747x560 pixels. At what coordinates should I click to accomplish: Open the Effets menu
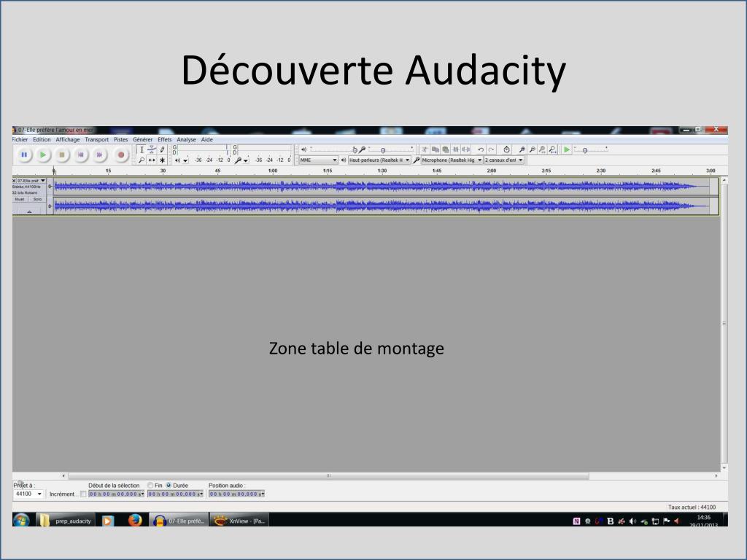(x=164, y=139)
